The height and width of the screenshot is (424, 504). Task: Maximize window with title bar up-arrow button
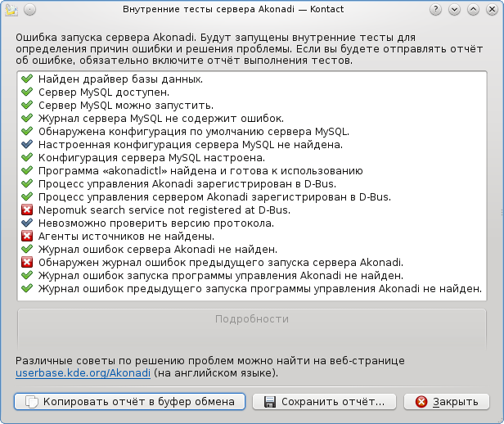473,10
